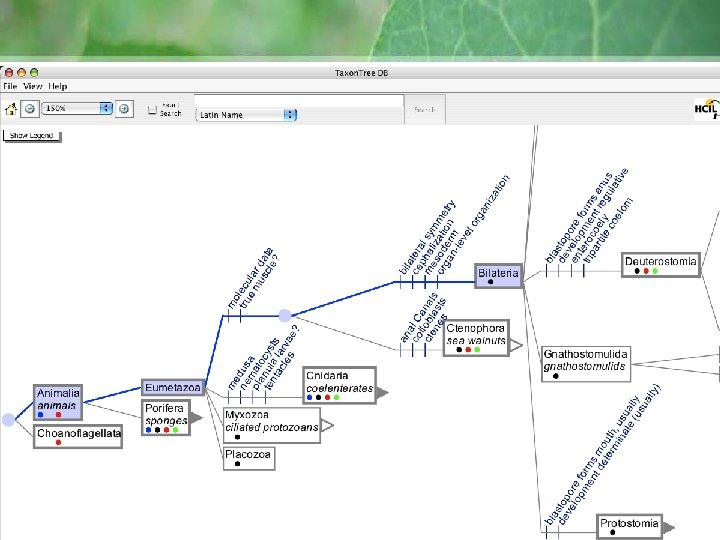Click the blue dot in Animalia node

coord(40,415)
